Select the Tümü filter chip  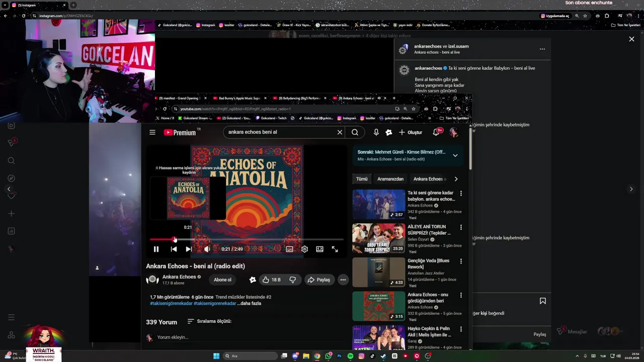[x=362, y=179]
